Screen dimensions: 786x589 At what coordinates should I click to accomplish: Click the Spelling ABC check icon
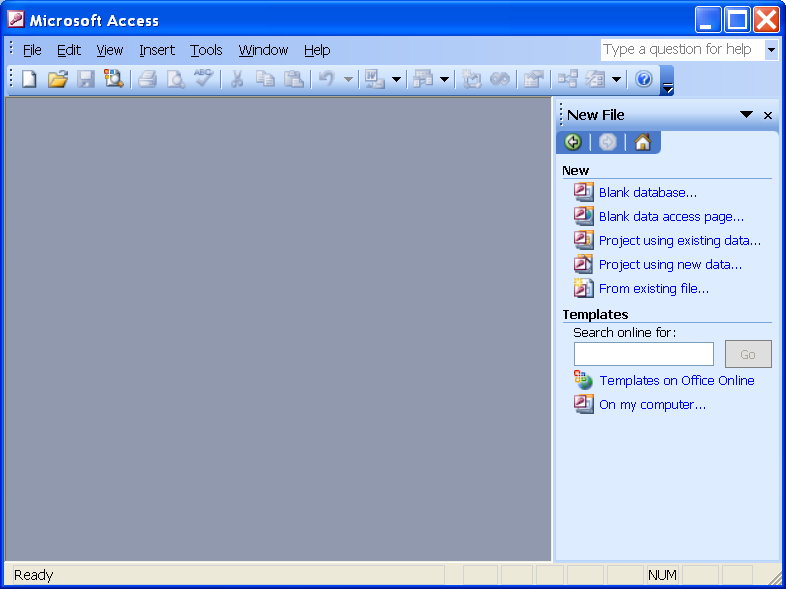tap(204, 79)
